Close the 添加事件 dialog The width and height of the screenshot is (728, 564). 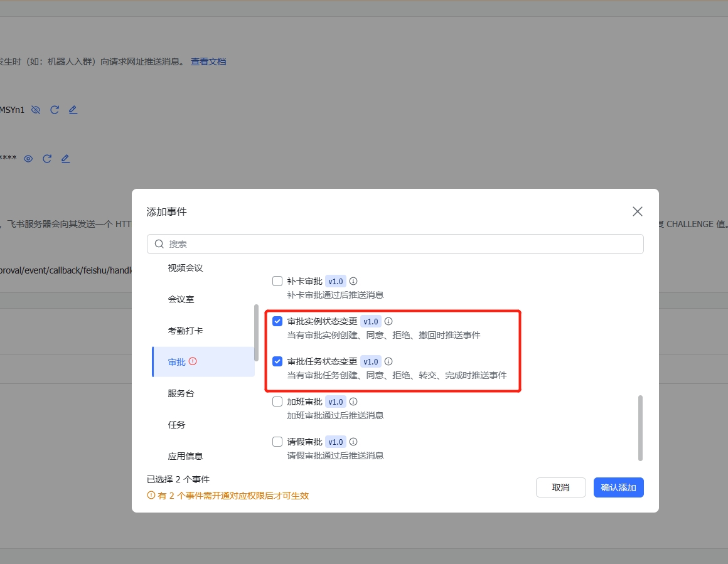click(638, 211)
